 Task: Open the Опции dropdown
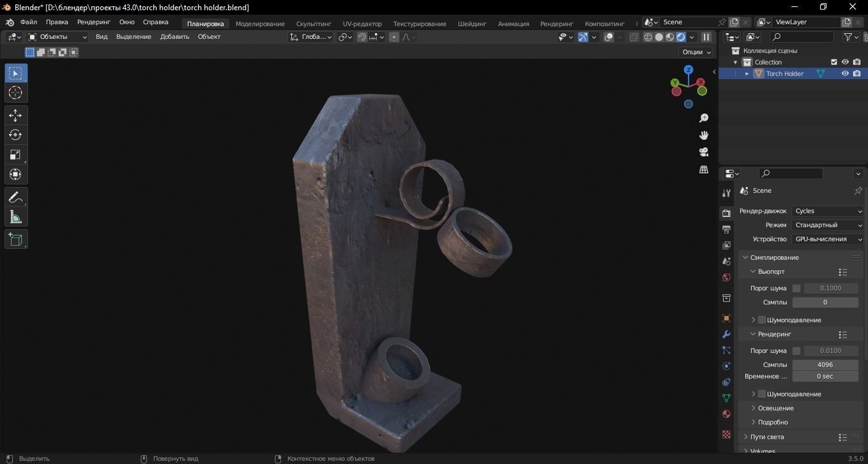click(696, 52)
